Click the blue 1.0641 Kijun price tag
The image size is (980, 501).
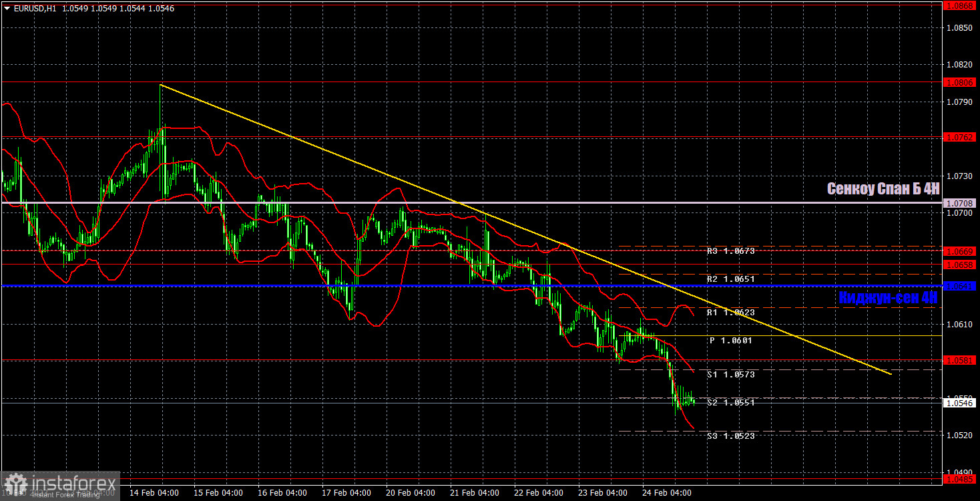click(961, 286)
